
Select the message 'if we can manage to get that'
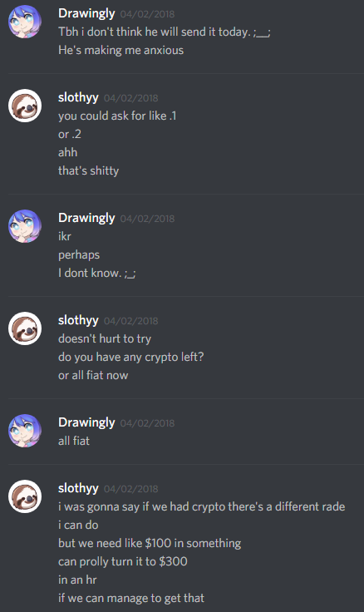click(x=131, y=599)
